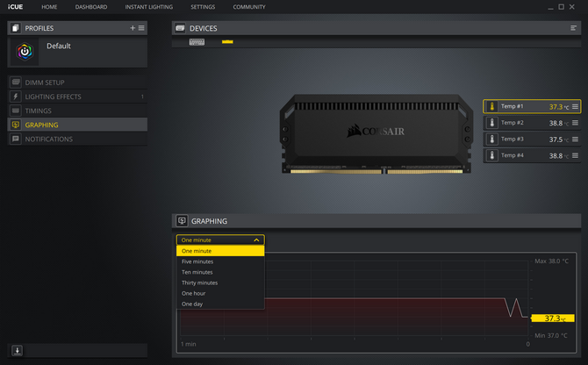Open the Temp #2 sensor menu icon
The image size is (588, 365).
point(575,123)
